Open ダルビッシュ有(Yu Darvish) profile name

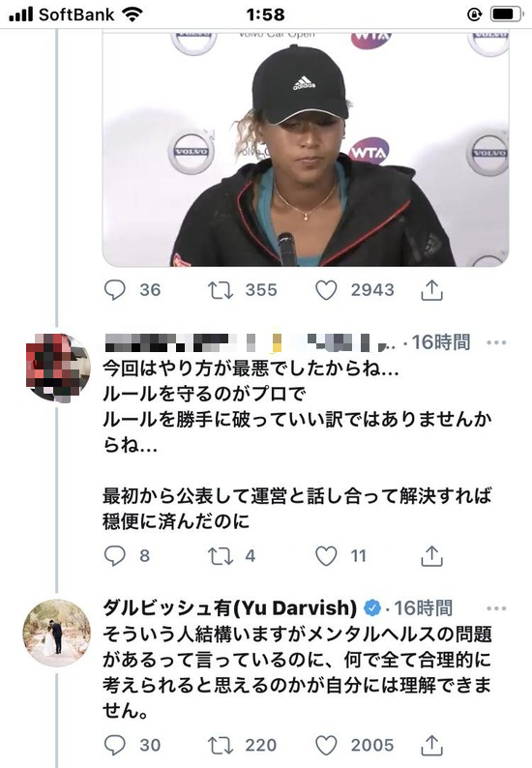[x=230, y=607]
